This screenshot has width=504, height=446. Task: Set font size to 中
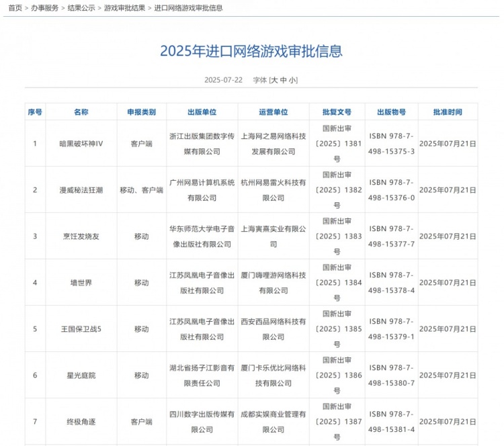click(283, 80)
